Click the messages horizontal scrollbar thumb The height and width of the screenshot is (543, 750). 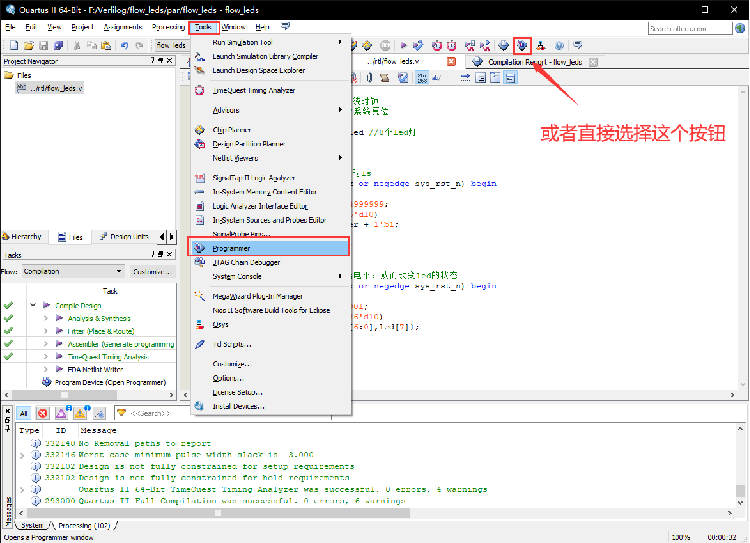pos(218,513)
